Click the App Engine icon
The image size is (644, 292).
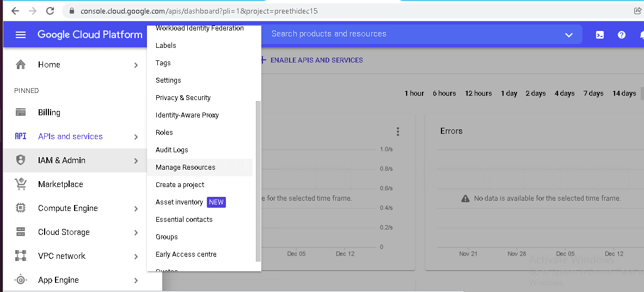point(21,279)
